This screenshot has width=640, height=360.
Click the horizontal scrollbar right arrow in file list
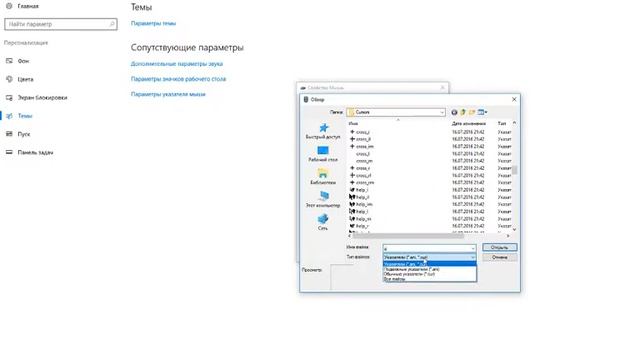point(508,236)
